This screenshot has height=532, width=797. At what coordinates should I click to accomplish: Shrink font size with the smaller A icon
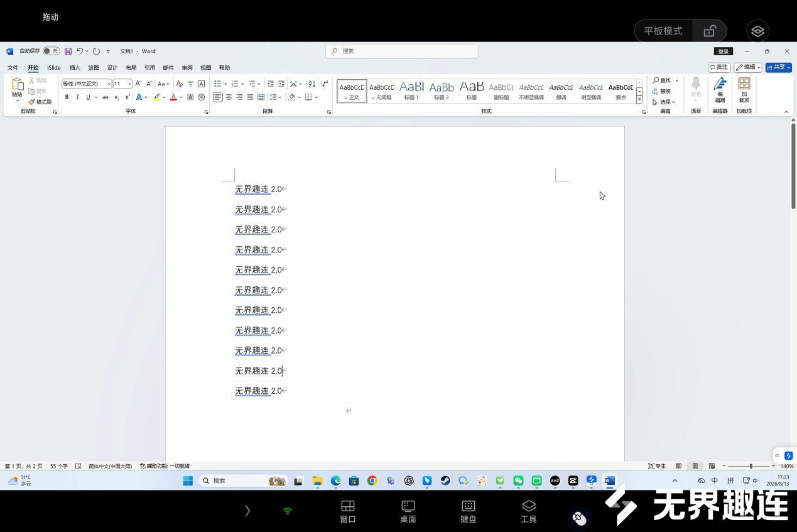[149, 84]
